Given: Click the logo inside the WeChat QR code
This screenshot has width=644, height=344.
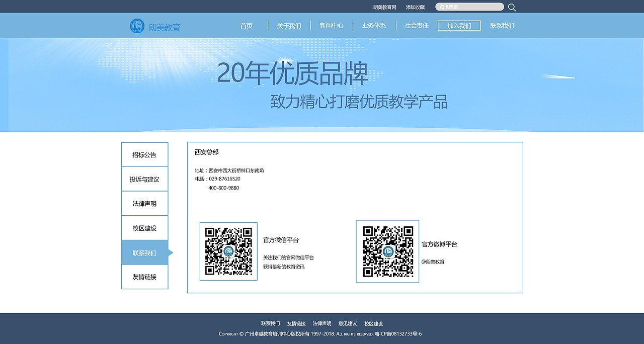Looking at the screenshot, I should (228, 251).
